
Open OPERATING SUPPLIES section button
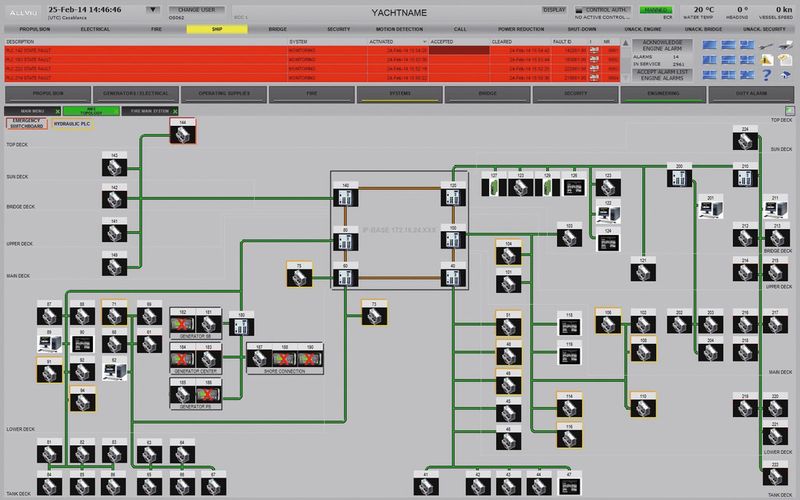click(x=224, y=94)
